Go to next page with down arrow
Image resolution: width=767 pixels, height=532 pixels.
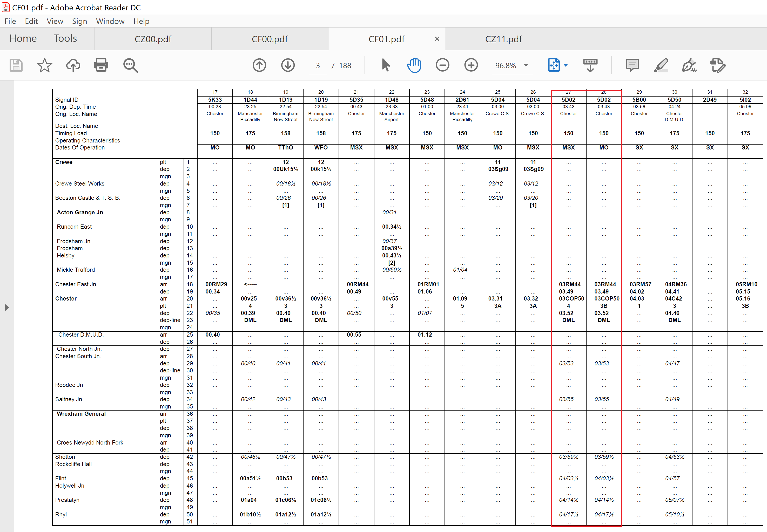288,65
